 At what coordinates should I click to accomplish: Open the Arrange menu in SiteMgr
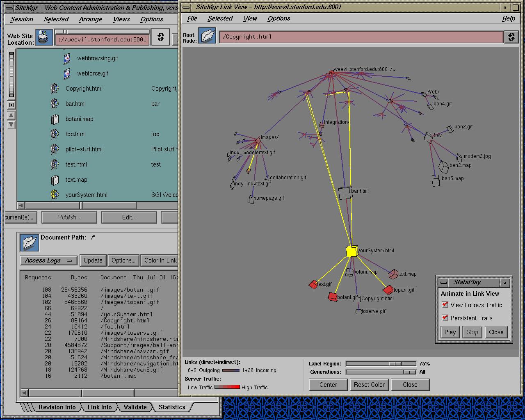91,19
